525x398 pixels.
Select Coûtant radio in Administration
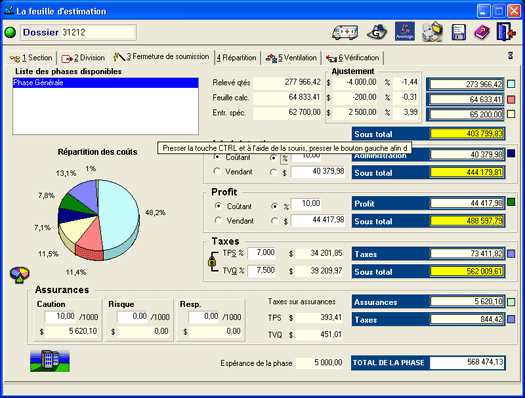click(x=218, y=157)
